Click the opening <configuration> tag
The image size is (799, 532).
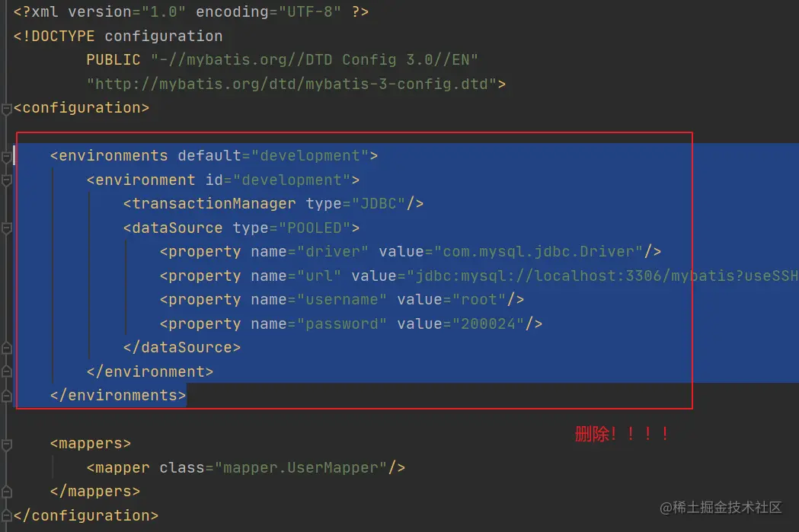pos(81,108)
